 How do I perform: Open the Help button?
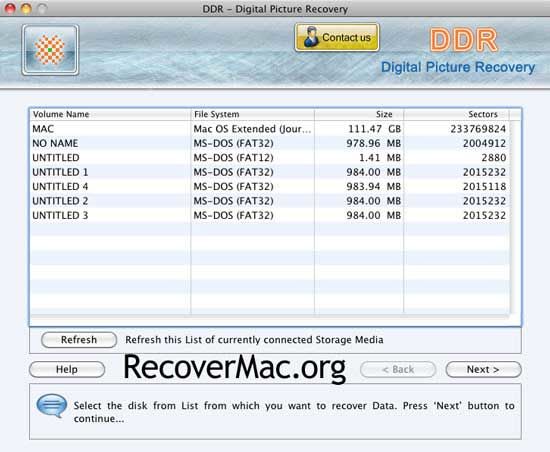click(67, 370)
